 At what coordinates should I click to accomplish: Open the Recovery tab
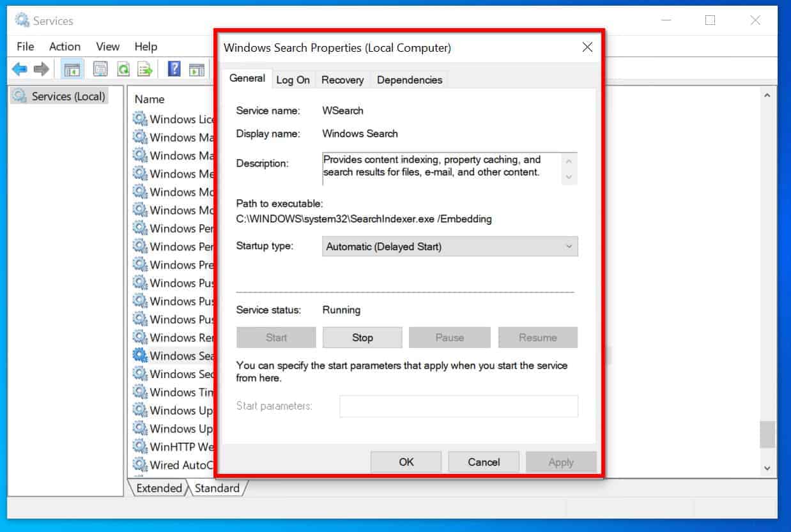click(342, 80)
